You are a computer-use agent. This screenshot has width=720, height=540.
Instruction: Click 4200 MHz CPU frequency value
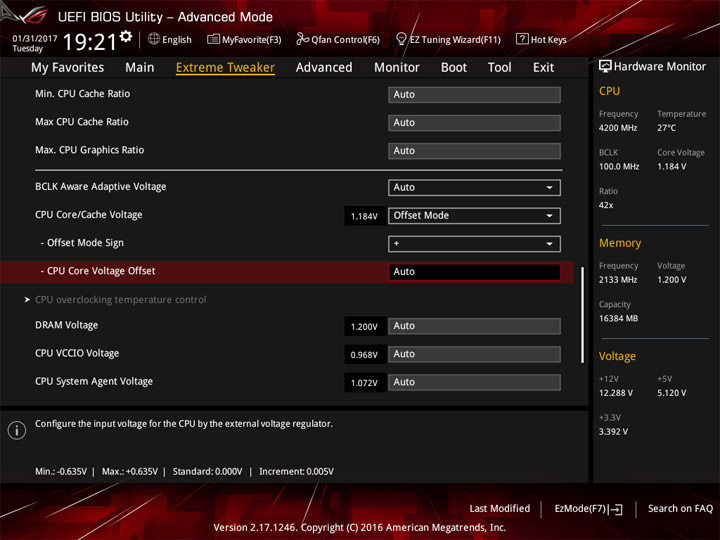tap(618, 128)
